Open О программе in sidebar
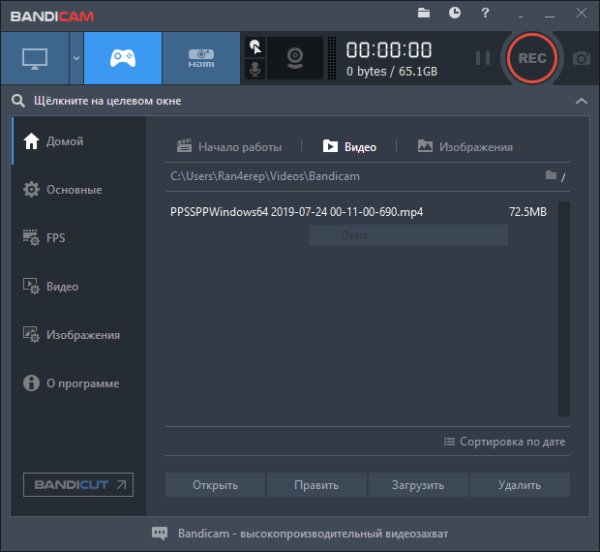 tap(79, 383)
